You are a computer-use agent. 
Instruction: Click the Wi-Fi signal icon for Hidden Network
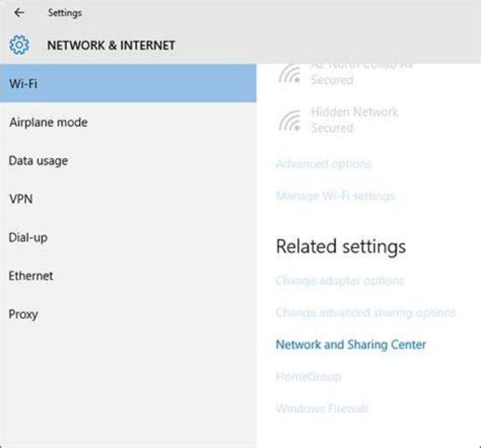(289, 120)
